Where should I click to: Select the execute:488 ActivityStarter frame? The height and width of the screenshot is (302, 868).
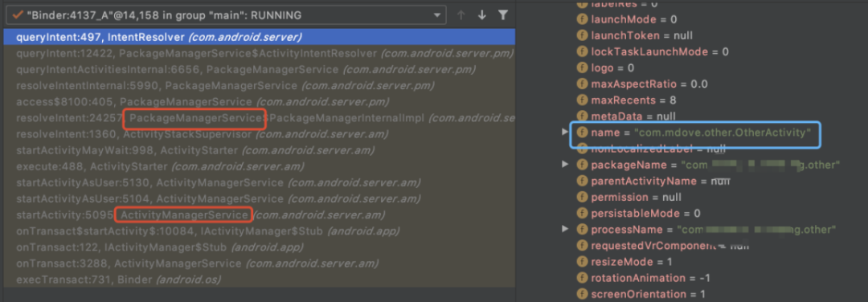[x=258, y=166]
